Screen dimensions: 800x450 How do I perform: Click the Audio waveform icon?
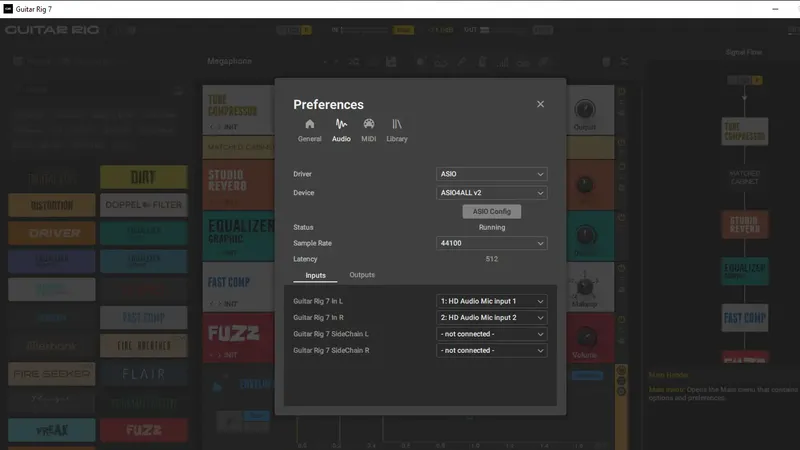(341, 124)
